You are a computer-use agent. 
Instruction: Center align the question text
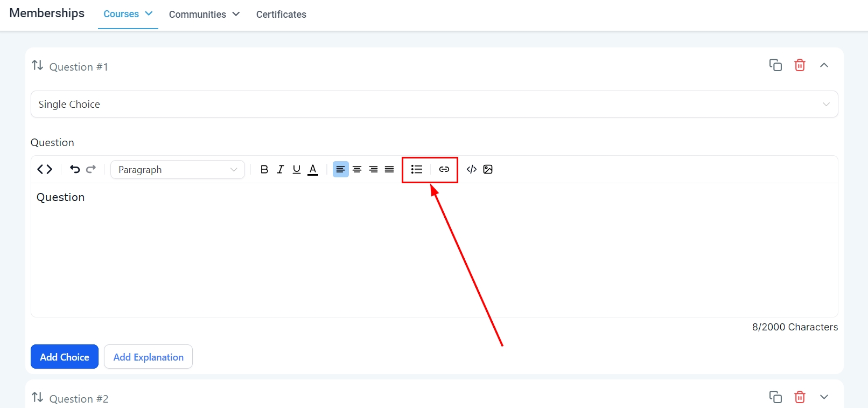coord(357,169)
